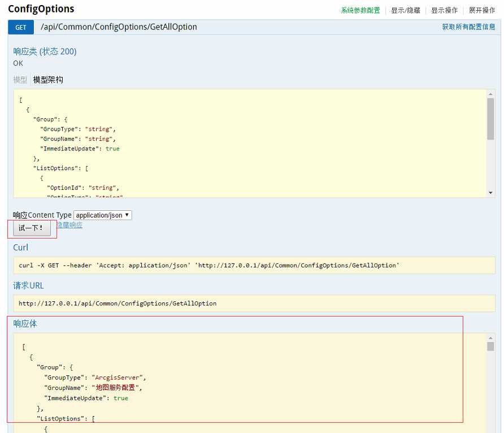Viewport: 504px width, 433px height.
Task: Click the 响应Content Type label
Action: [42, 215]
